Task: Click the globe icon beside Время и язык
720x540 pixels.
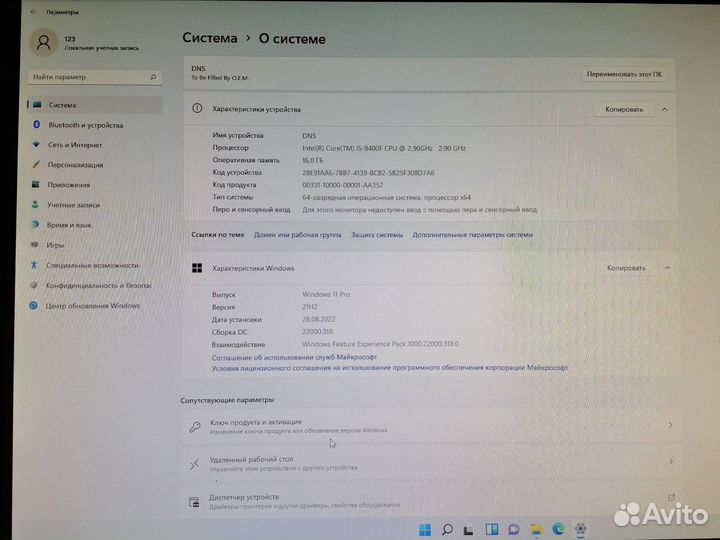Action: (35, 225)
